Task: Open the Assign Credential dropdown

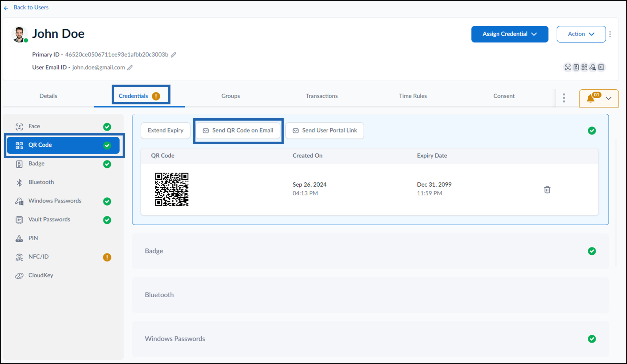Action: [x=510, y=34]
